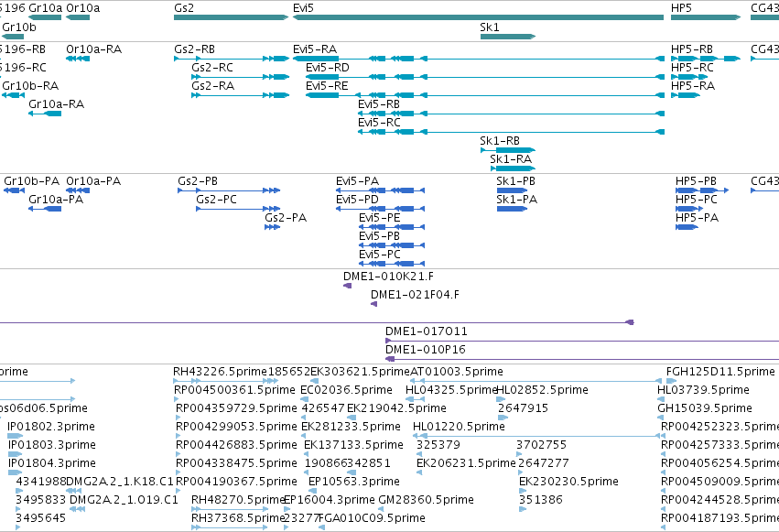Click protein label HP5-PA
The width and height of the screenshot is (779, 532).
(697, 218)
